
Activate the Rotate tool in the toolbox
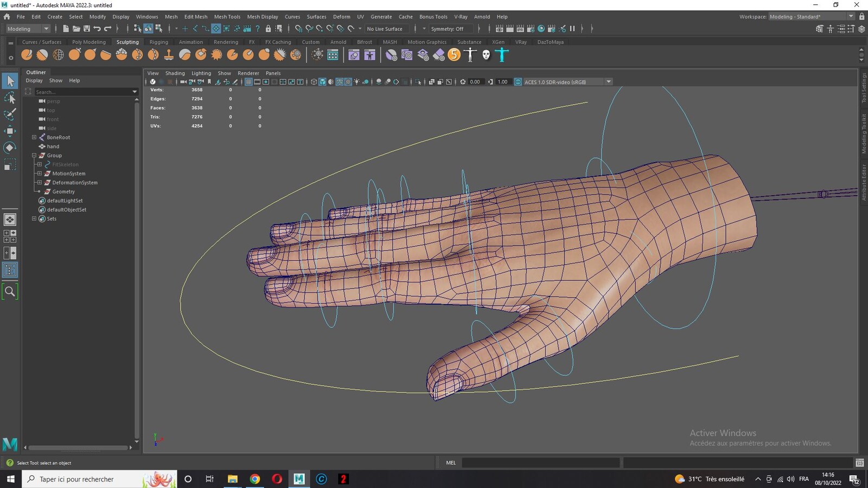(x=10, y=147)
